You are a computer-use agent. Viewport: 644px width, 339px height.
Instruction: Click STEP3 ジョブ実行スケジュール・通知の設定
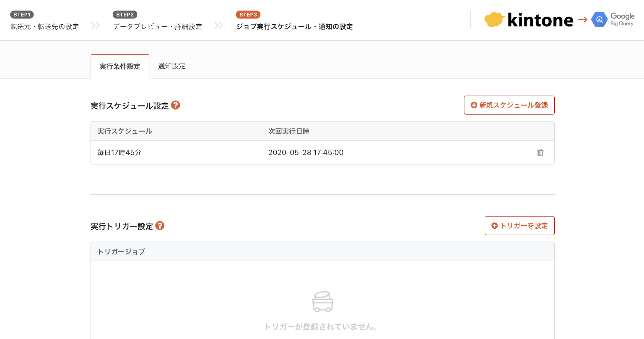(x=294, y=27)
